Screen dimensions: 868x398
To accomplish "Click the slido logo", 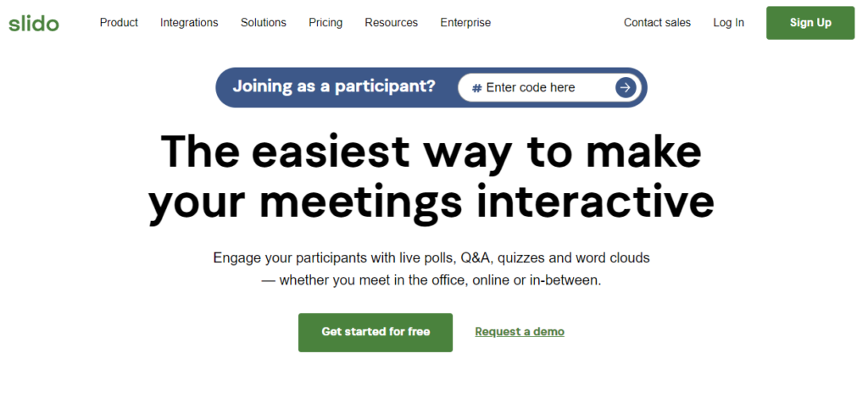I will point(34,23).
